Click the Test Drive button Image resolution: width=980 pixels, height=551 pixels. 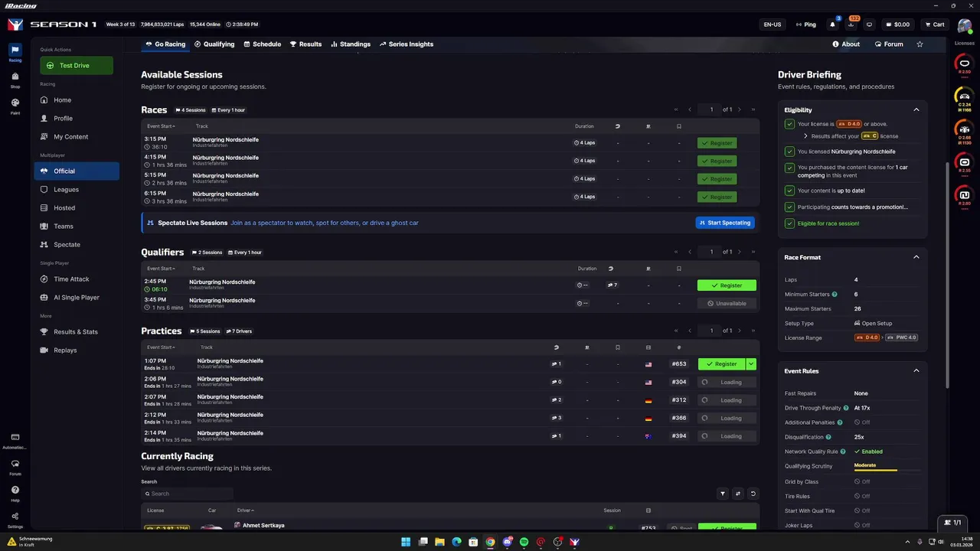[77, 65]
